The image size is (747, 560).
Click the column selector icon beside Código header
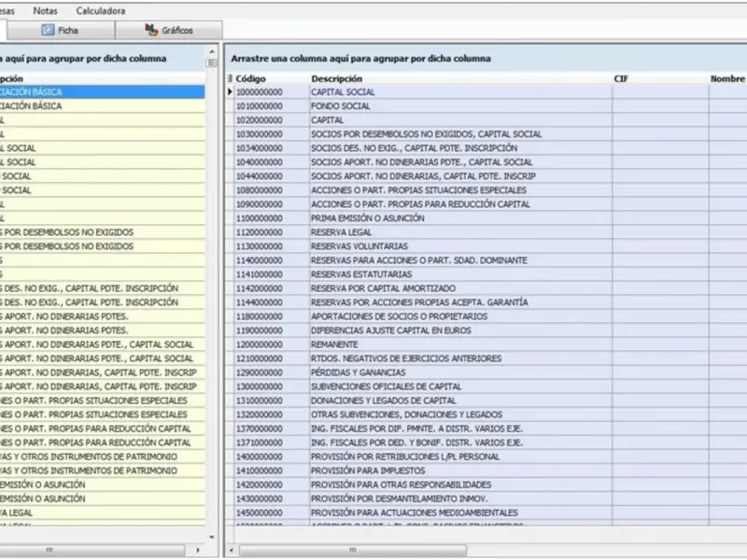230,78
